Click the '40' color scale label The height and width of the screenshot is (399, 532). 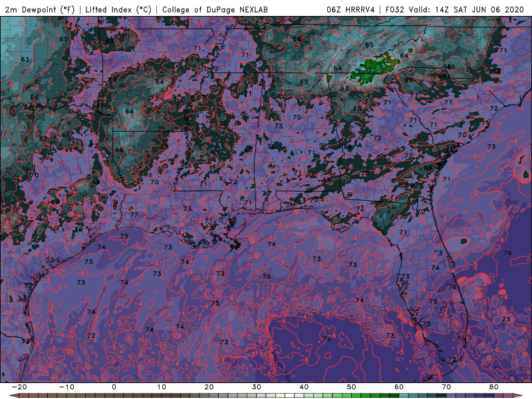pyautogui.click(x=304, y=387)
